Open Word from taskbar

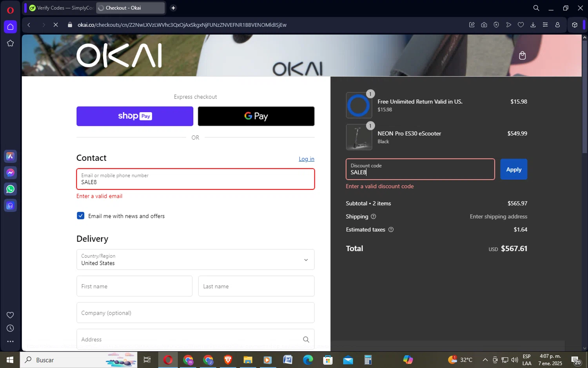click(288, 360)
